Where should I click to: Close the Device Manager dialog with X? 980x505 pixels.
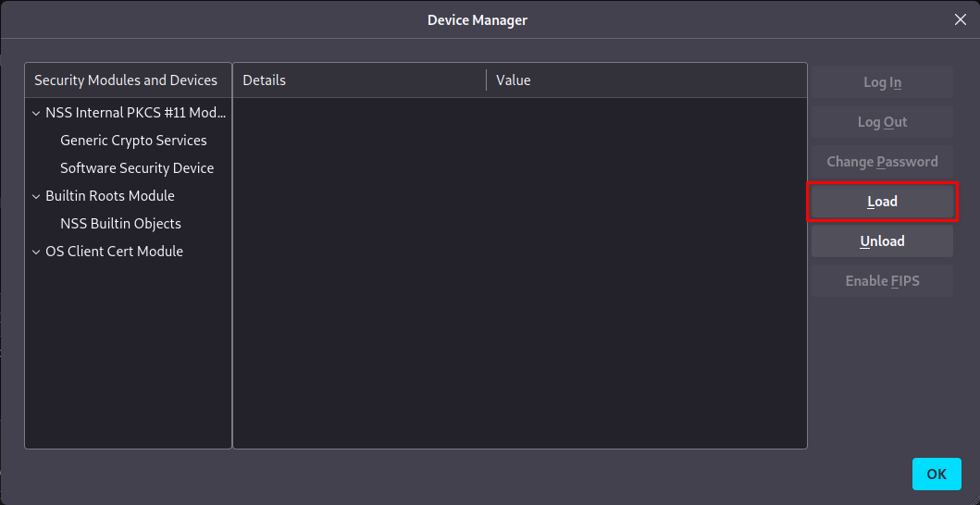[960, 19]
